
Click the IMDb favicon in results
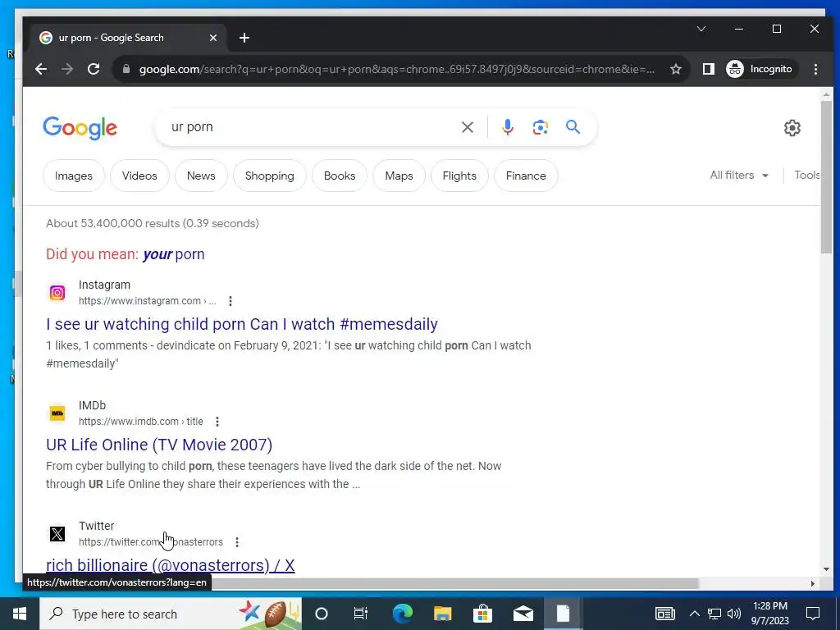(57, 413)
